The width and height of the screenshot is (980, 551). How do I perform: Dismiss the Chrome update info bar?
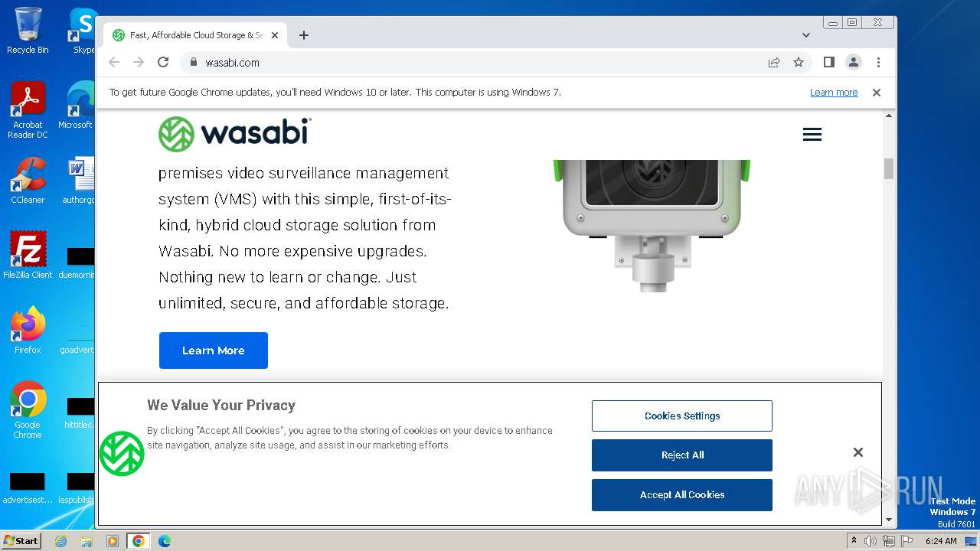coord(877,93)
